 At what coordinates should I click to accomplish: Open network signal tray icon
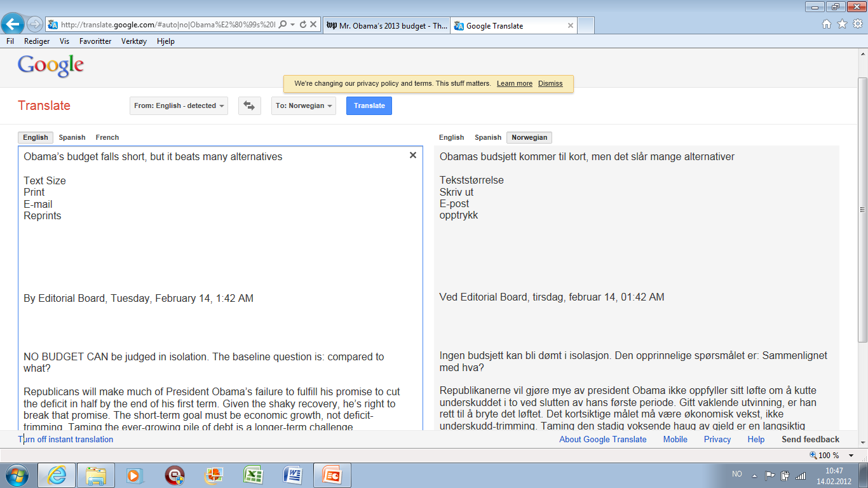click(801, 475)
